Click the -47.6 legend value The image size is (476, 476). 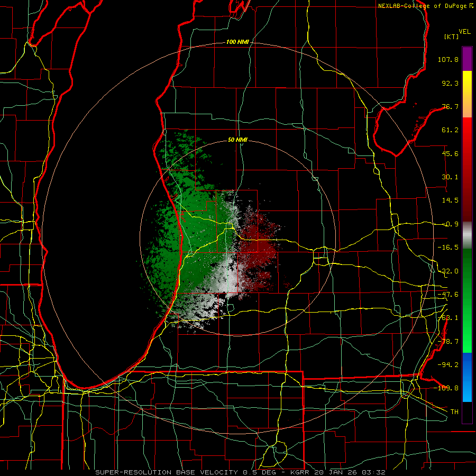click(448, 295)
